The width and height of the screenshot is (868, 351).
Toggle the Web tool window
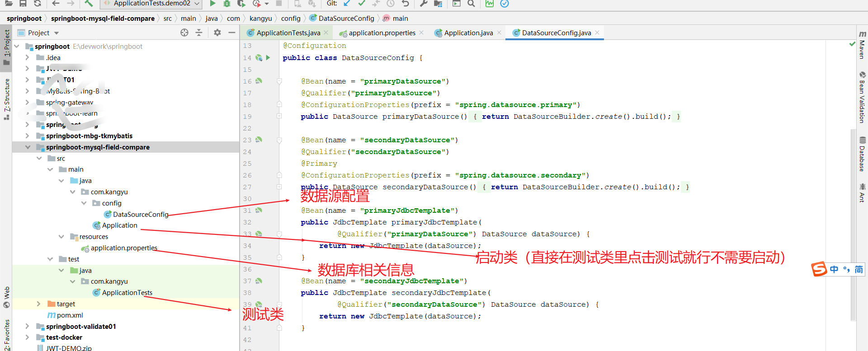(x=6, y=297)
